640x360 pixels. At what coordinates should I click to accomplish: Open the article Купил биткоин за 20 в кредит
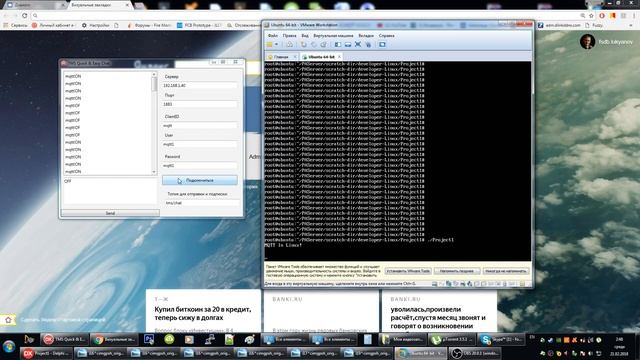(203, 313)
